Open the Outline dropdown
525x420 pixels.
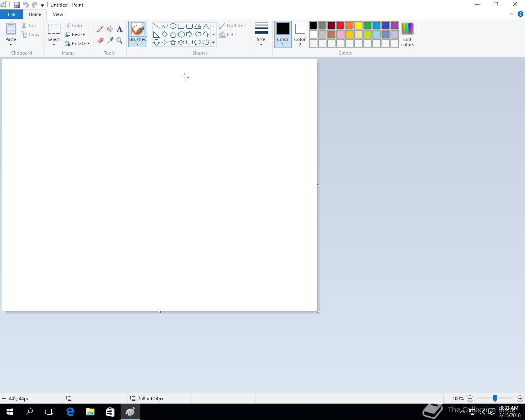233,25
